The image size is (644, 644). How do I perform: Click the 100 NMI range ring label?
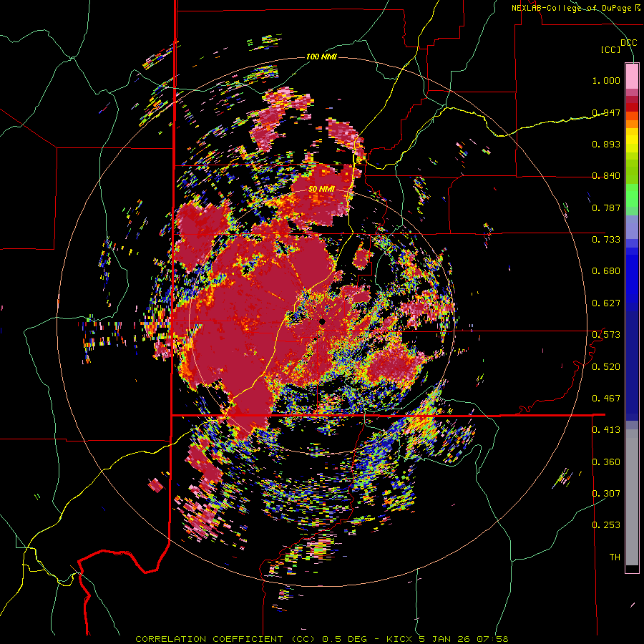(321, 57)
